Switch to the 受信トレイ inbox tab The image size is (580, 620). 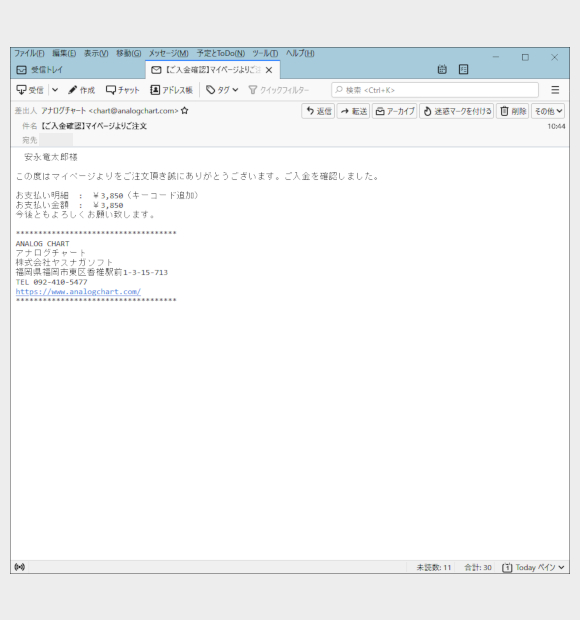78,70
